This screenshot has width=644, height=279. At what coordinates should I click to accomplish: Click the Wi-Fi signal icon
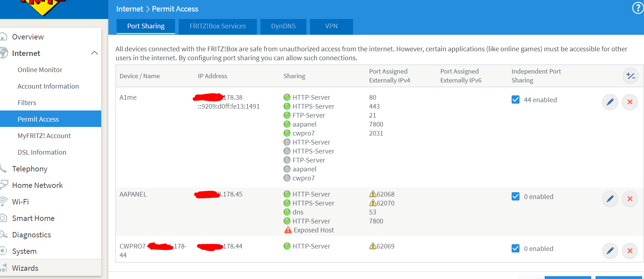(4, 201)
